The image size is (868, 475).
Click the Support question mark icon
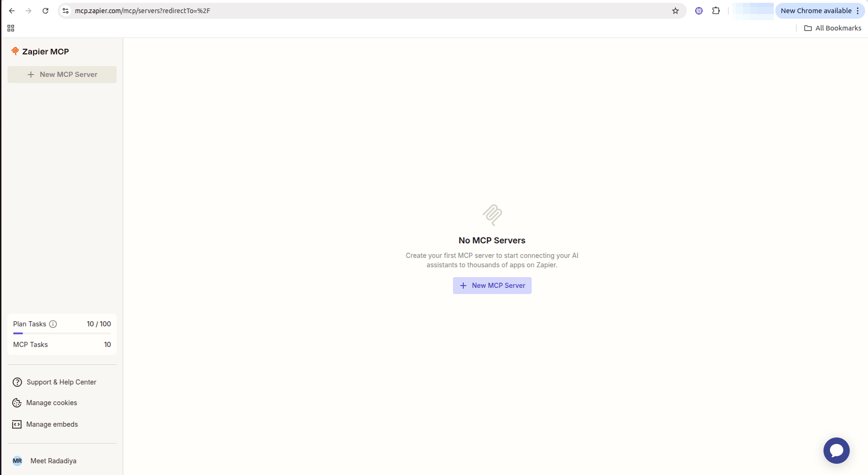pyautogui.click(x=17, y=382)
